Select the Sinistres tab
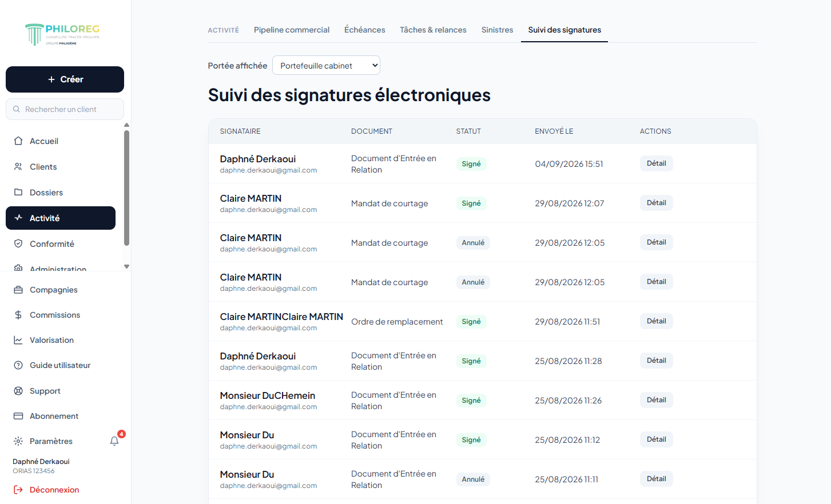The height and width of the screenshot is (504, 831). [x=497, y=30]
